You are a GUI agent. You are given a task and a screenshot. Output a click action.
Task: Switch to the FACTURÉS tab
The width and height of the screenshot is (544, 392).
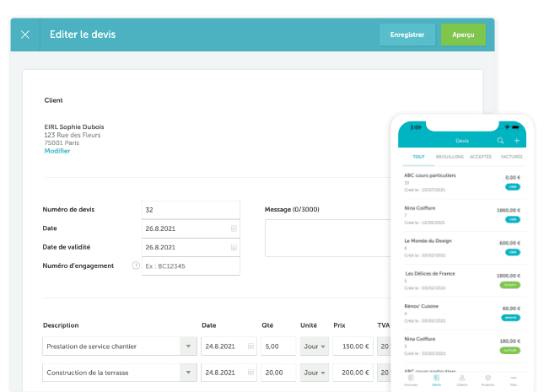(511, 157)
